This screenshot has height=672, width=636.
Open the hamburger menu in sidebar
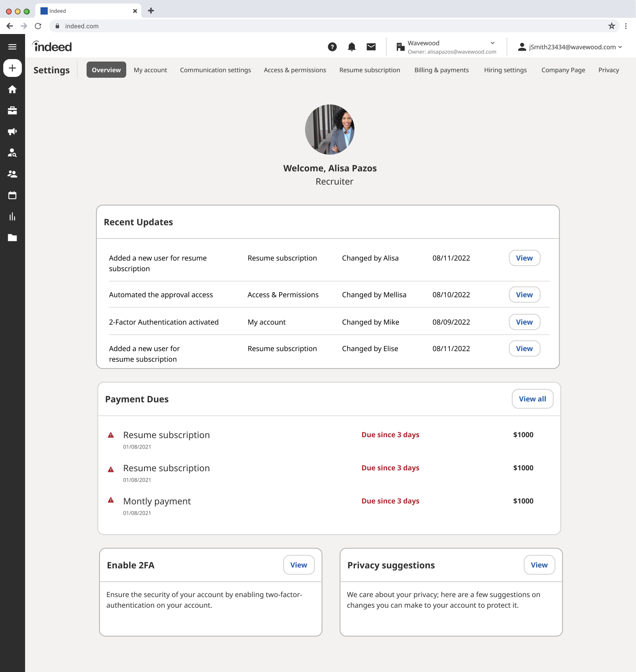12,47
